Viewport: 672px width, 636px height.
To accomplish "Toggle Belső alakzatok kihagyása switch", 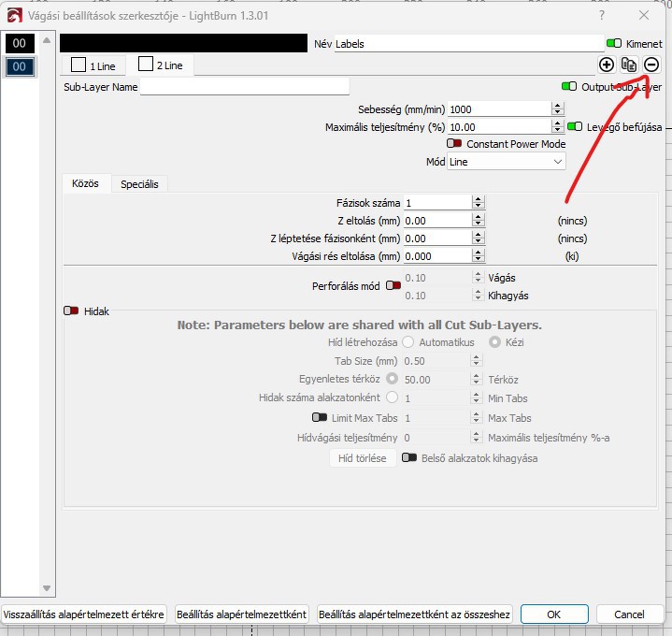I will click(408, 458).
